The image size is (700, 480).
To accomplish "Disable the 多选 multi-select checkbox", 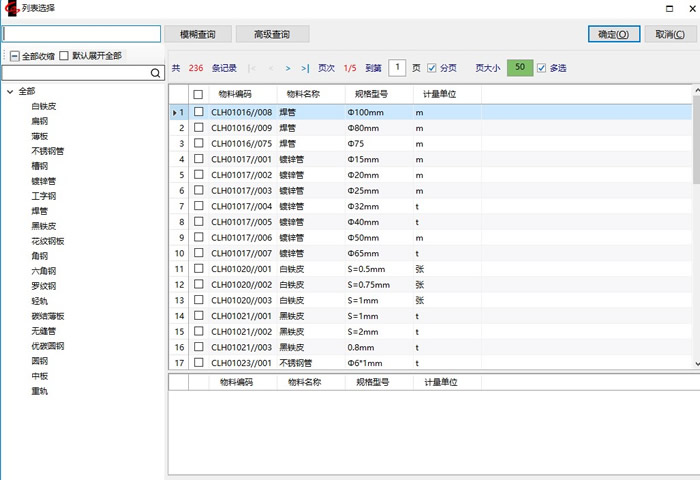I will [x=542, y=69].
